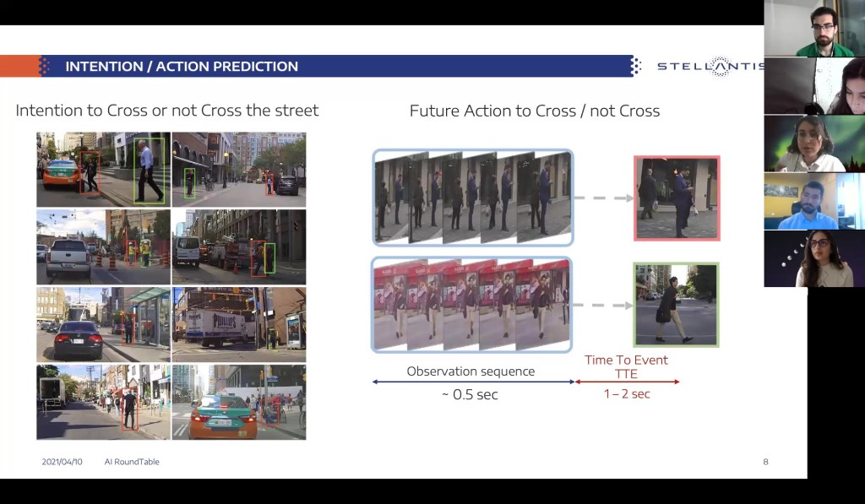Click the slide page number 8
This screenshot has width=865, height=504.
765,462
